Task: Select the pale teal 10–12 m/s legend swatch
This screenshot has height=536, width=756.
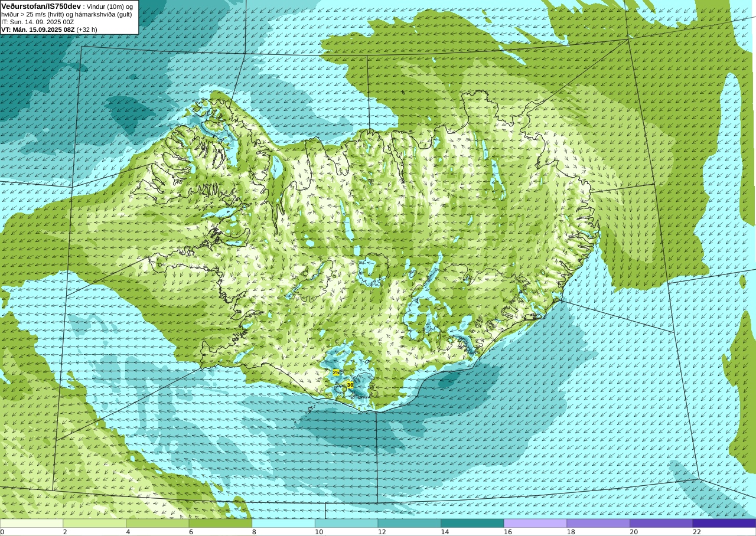Action: pos(347,523)
